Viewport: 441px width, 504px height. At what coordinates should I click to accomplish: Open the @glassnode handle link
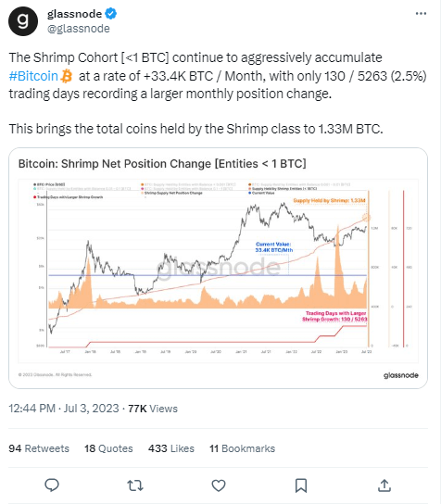(79, 29)
